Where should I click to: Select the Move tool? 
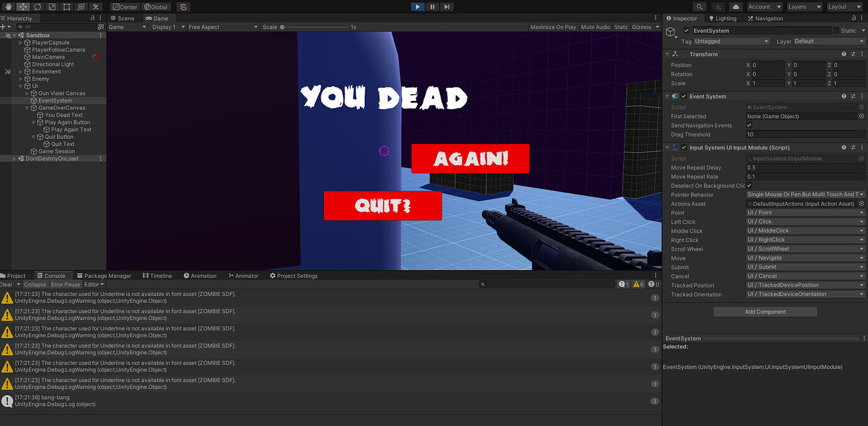(x=23, y=6)
